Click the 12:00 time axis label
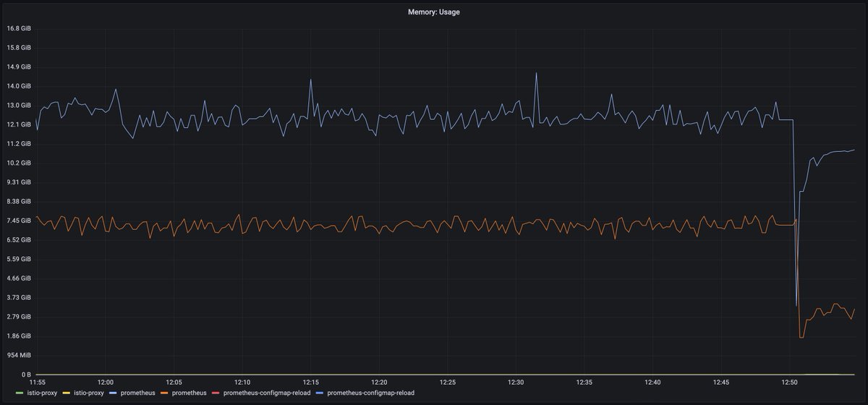 pyautogui.click(x=106, y=382)
